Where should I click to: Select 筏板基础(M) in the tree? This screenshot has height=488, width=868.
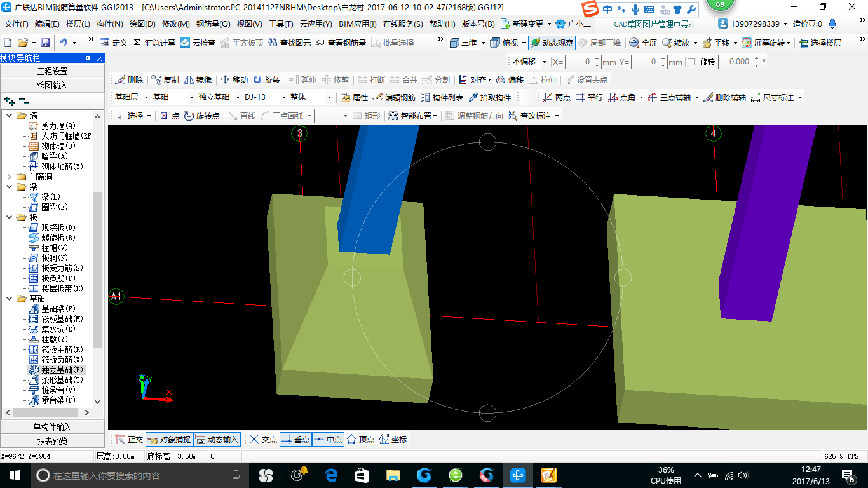coord(62,319)
